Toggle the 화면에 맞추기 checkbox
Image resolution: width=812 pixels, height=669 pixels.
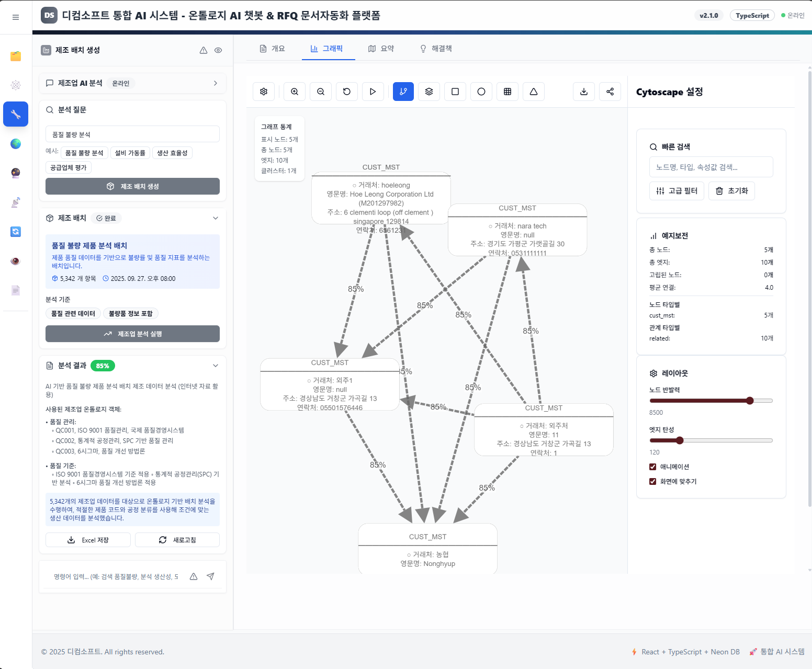(653, 481)
